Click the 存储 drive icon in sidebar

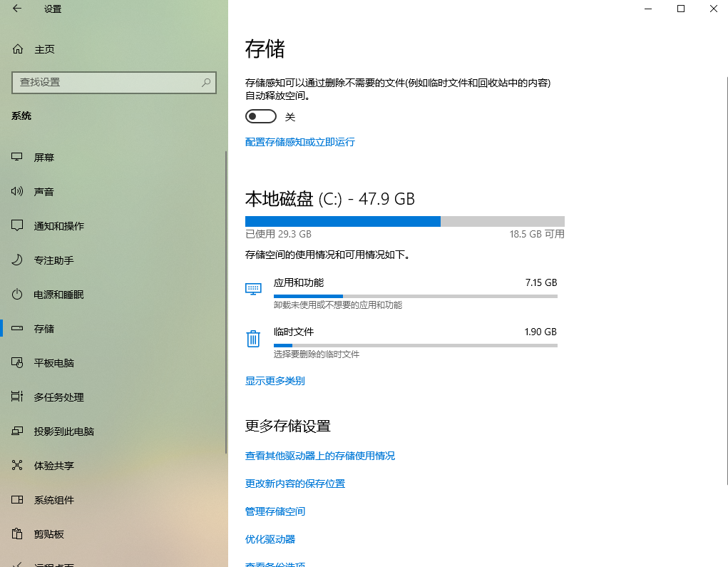(x=16, y=328)
